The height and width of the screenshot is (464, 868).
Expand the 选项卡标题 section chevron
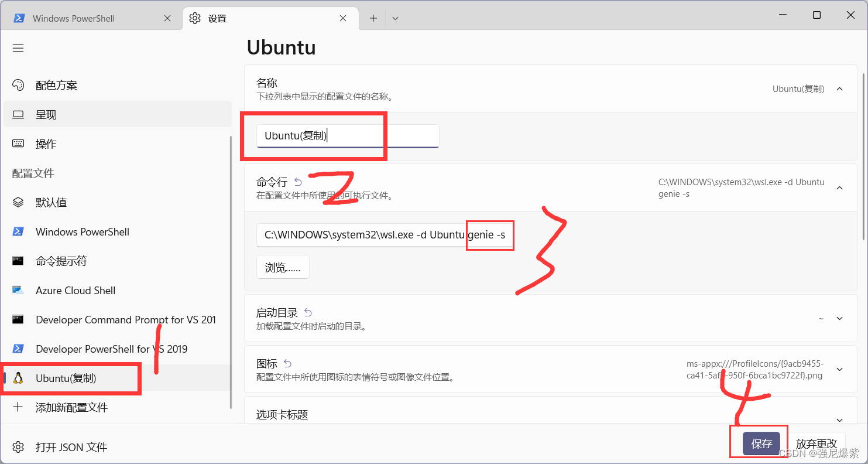coord(839,420)
